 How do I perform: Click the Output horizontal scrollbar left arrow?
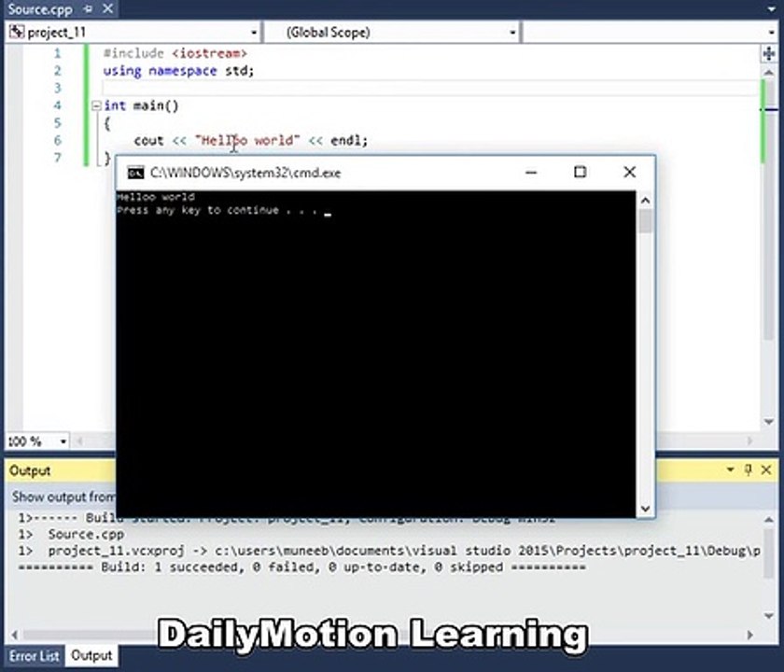coord(15,635)
